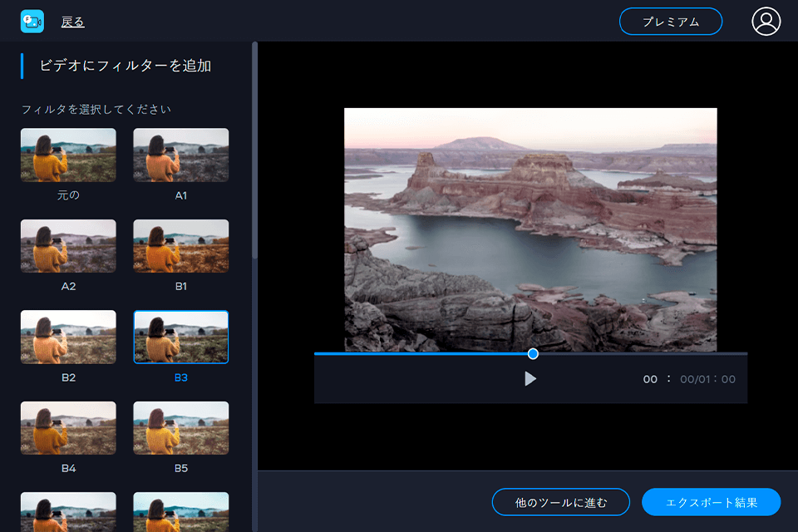Choose the B1 filter thumbnail
Viewport: 798px width, 532px height.
[x=180, y=246]
